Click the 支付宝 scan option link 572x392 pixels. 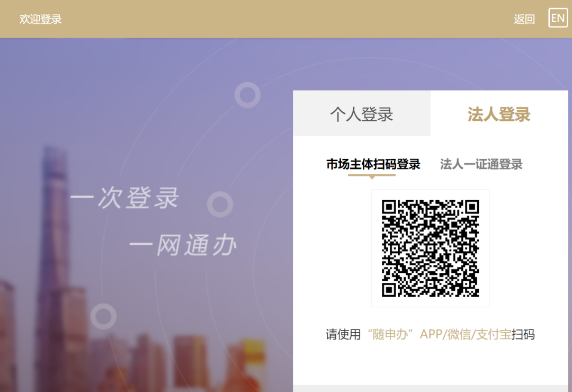point(494,334)
